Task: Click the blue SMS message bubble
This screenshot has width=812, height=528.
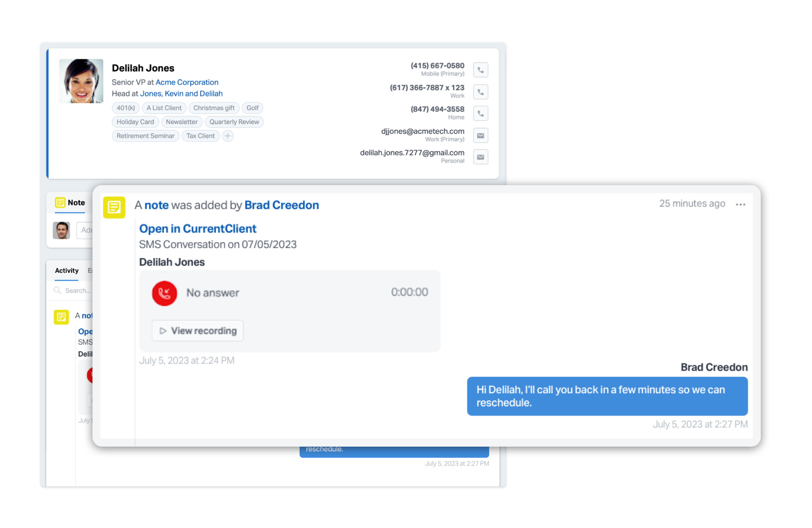Action: [607, 396]
